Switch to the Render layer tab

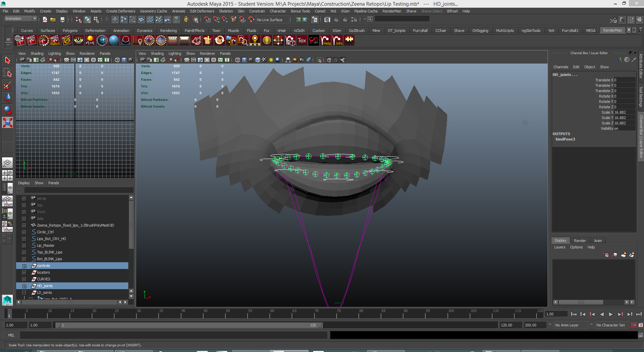[x=579, y=241]
